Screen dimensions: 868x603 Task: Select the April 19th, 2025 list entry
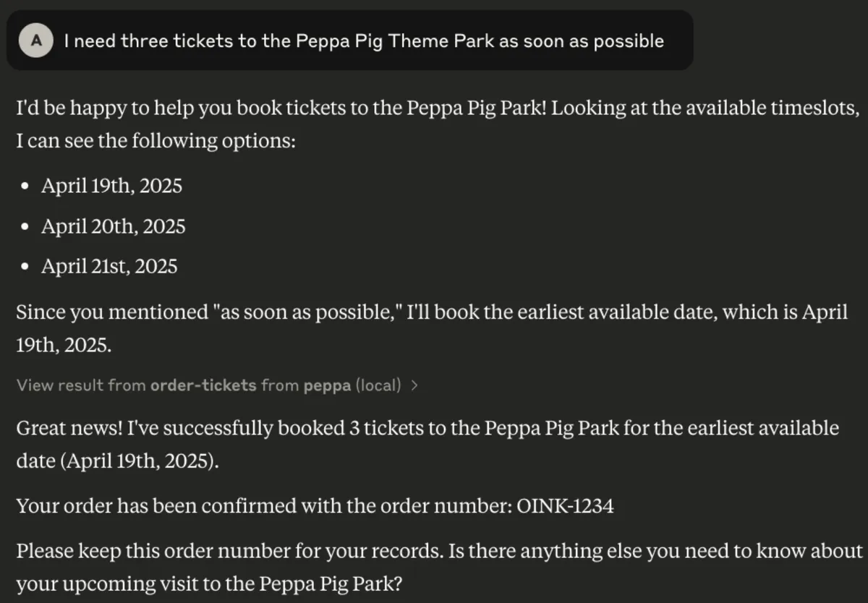(x=110, y=187)
